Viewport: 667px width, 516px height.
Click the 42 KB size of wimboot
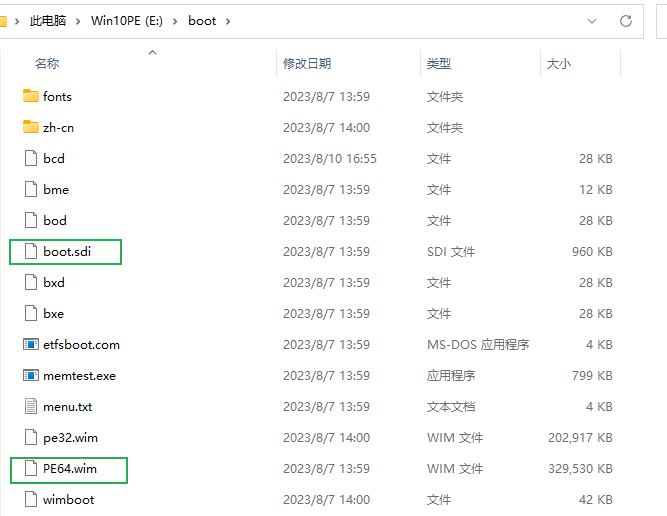coord(596,500)
